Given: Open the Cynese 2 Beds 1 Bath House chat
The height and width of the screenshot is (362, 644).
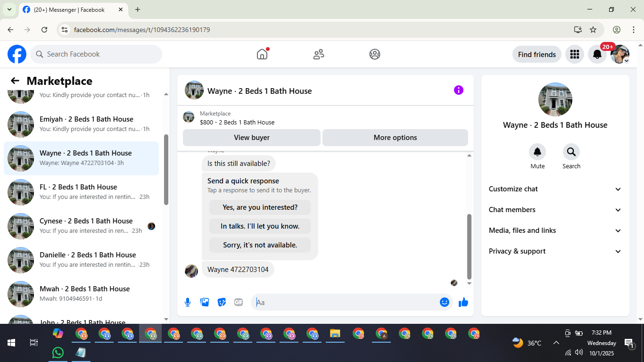Looking at the screenshot, I should pos(81,226).
